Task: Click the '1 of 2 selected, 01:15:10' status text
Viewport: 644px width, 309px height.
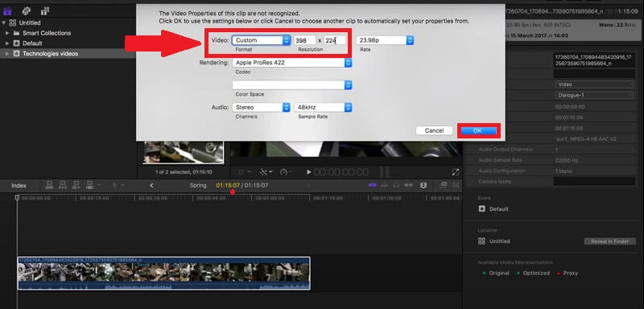Action: tap(184, 172)
